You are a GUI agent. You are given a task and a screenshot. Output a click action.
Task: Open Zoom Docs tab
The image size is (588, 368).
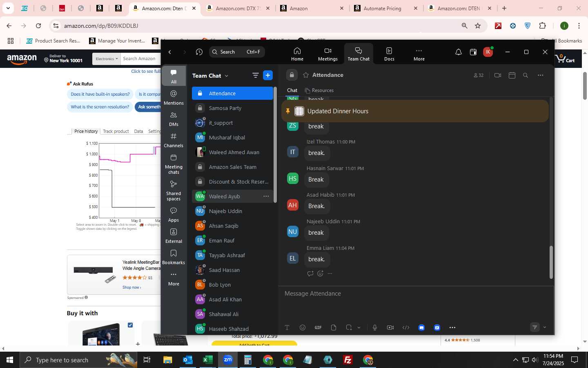pos(389,54)
